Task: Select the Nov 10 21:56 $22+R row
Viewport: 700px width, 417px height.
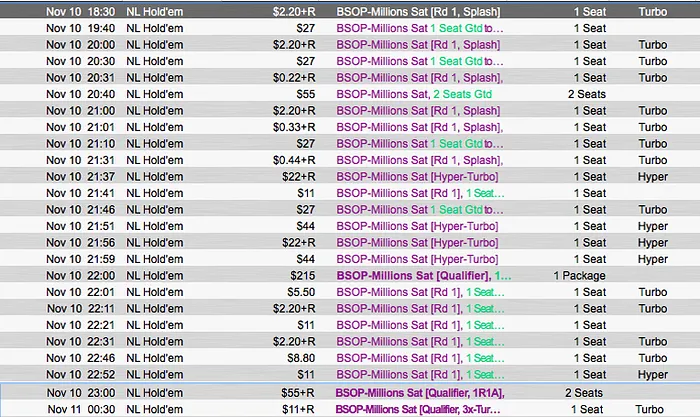Action: click(350, 243)
